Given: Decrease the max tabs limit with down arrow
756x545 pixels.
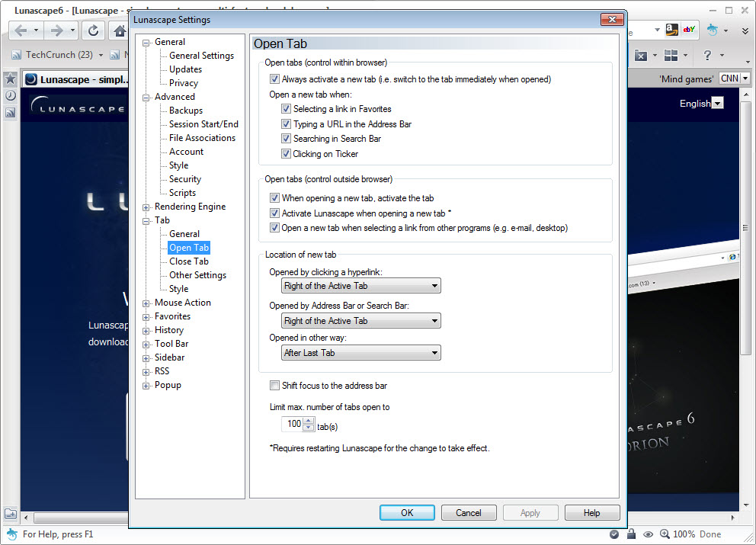Looking at the screenshot, I should [309, 428].
